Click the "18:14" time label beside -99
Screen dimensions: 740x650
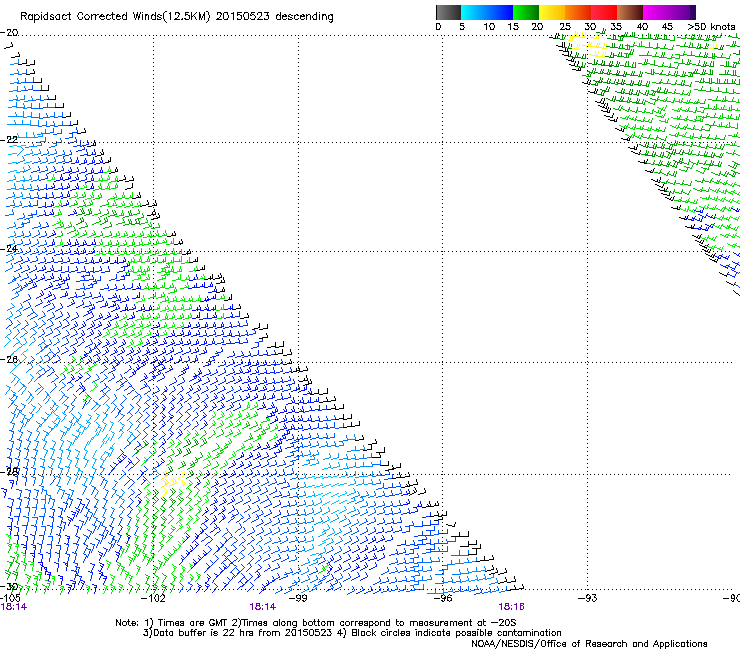click(x=262, y=607)
